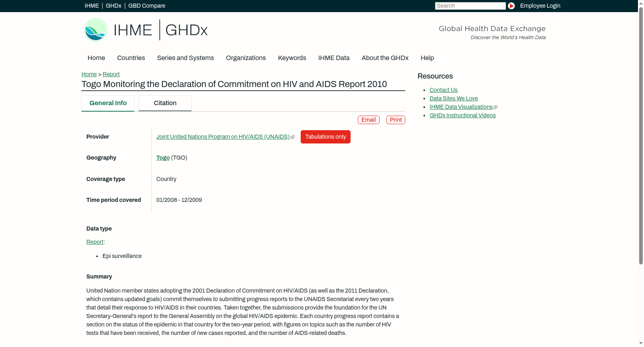This screenshot has height=347, width=644.
Task: Click the IHME leaf logo icon
Action: tap(95, 30)
